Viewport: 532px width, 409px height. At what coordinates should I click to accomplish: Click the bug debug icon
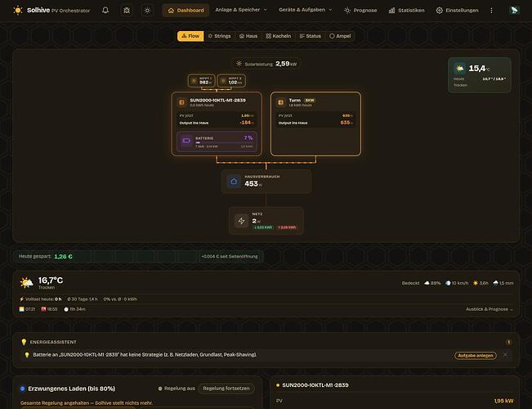127,11
